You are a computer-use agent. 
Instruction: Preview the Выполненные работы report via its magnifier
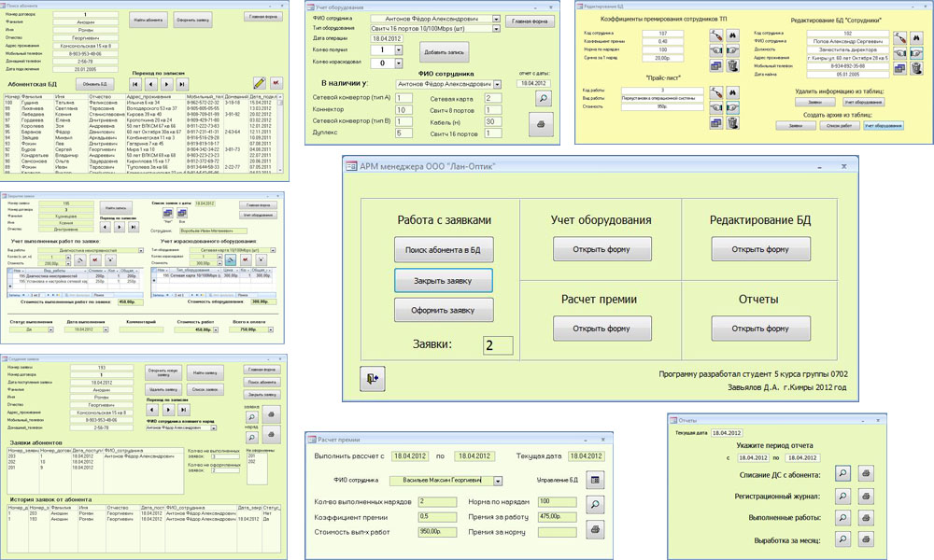[842, 518]
